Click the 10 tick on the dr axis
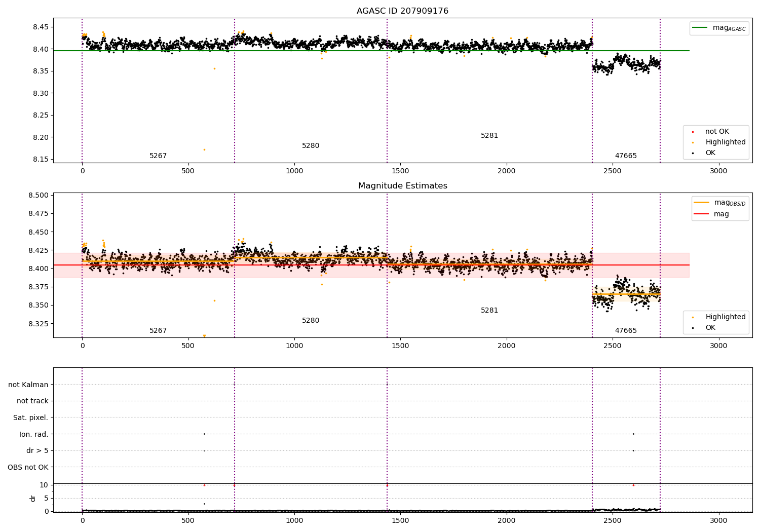 point(44,485)
